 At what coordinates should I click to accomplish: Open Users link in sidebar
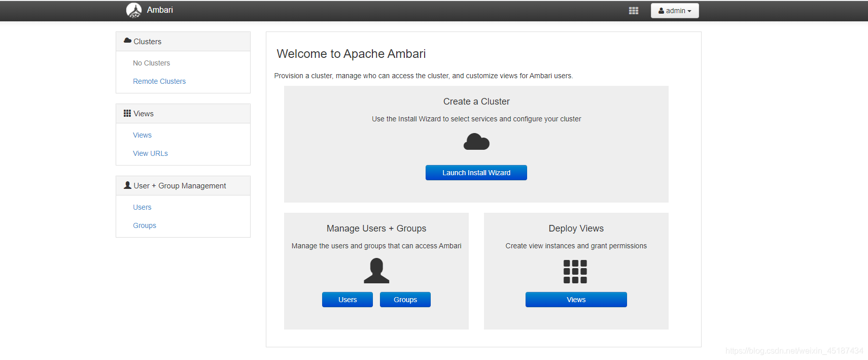point(142,207)
